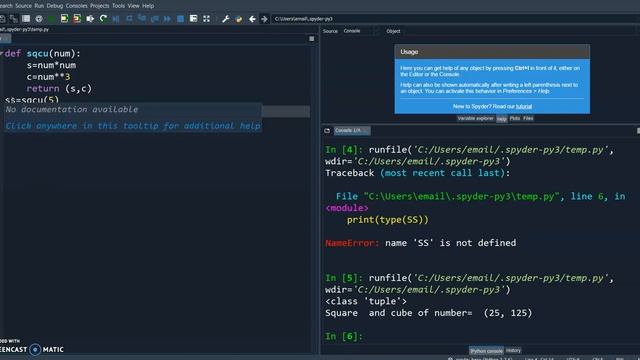Click the tooltip additional help text

[x=133, y=126]
